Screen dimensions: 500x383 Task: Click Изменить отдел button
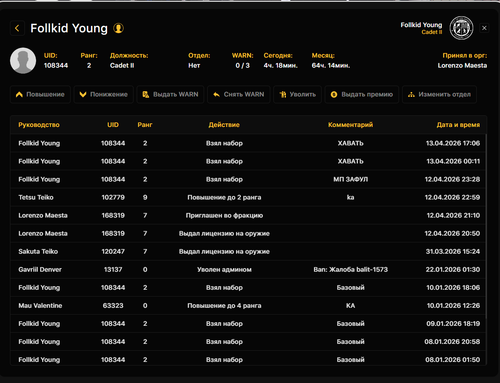(x=439, y=95)
